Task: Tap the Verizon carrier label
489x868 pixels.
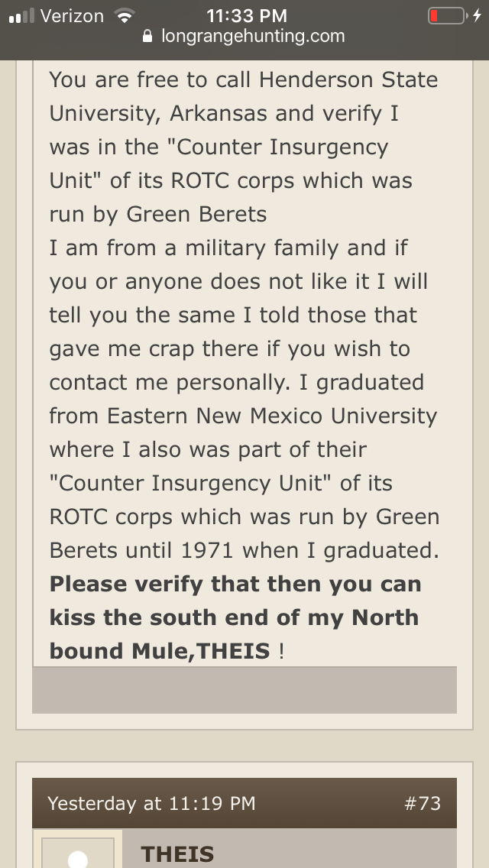Action: (x=71, y=16)
